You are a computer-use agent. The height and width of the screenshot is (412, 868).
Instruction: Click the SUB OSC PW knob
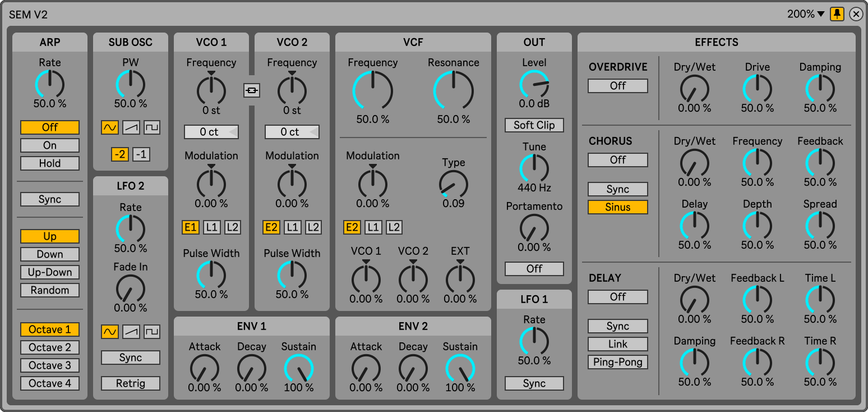pyautogui.click(x=131, y=84)
